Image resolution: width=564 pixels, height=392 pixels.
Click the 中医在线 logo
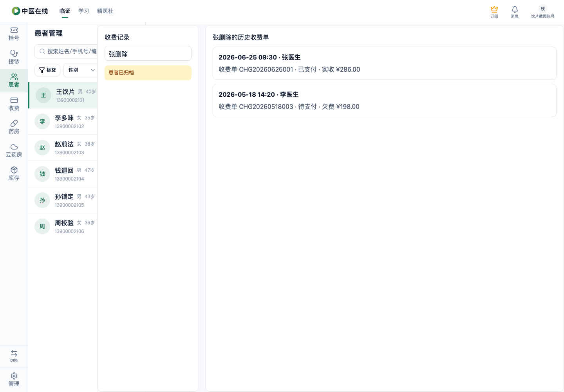click(30, 11)
